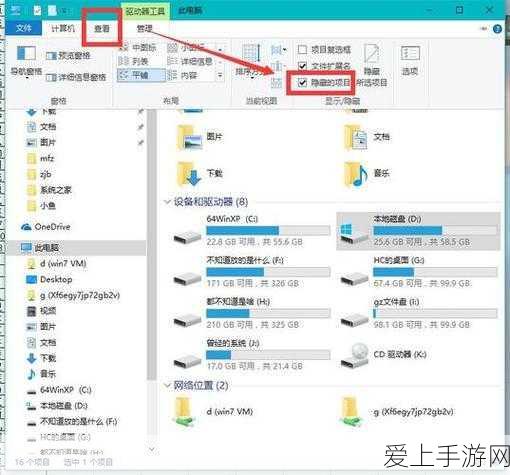Open the 分组依据 group by dropdown

tap(278, 50)
